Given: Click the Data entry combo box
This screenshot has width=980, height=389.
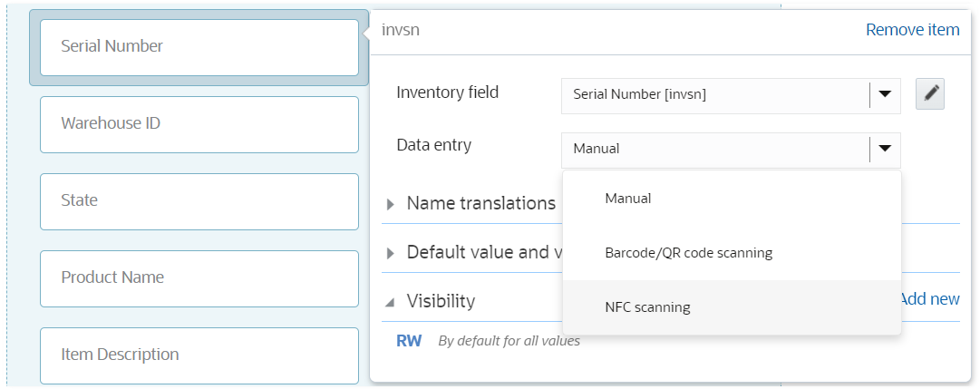Looking at the screenshot, I should pyautogui.click(x=714, y=149).
